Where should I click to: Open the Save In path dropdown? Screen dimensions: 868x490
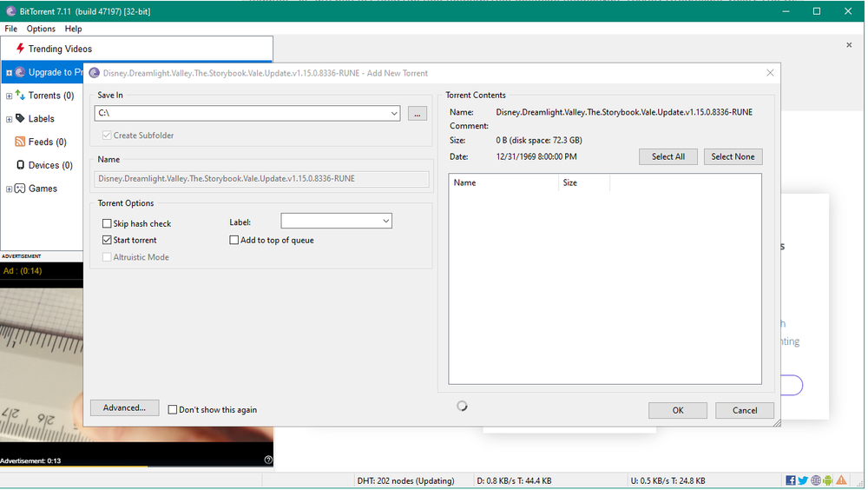tap(394, 113)
